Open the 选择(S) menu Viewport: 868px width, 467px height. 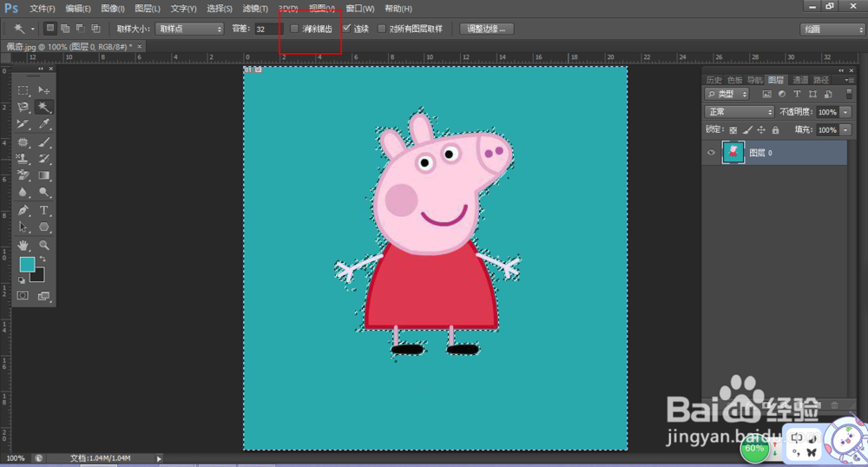pos(220,9)
